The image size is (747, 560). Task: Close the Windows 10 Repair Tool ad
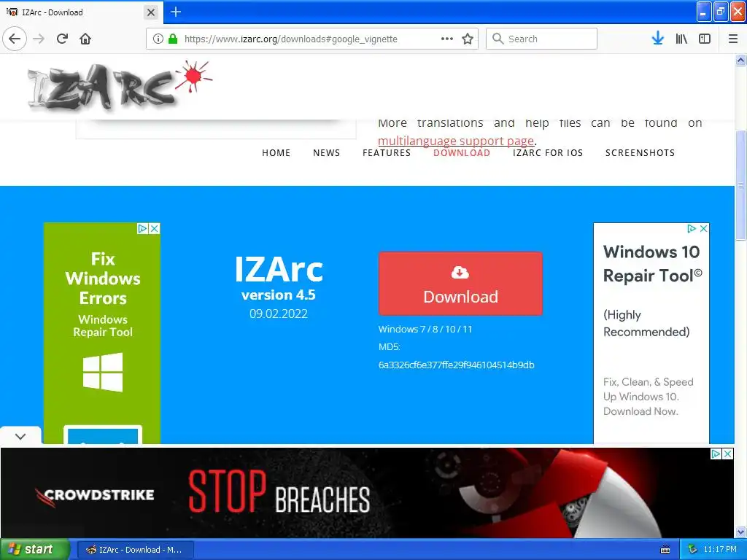click(703, 228)
